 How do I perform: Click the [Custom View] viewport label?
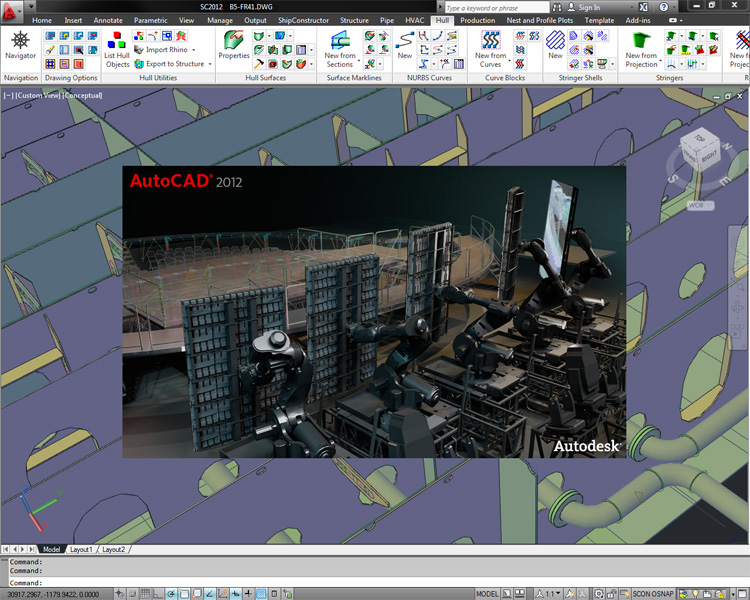tap(38, 95)
